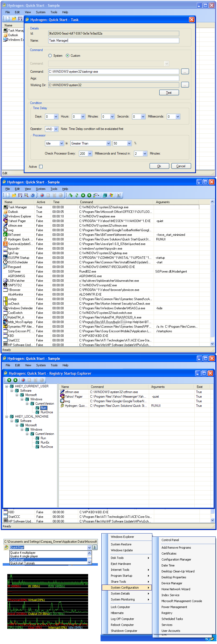The width and height of the screenshot is (217, 644).
Task: Click the blue power icon in the toolbar
Action: (x=33, y=195)
